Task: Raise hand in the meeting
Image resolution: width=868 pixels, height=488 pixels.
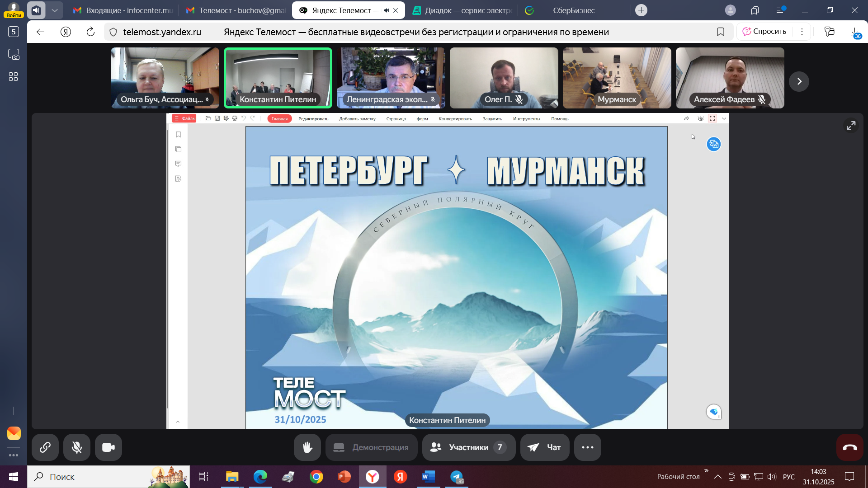Action: pyautogui.click(x=307, y=447)
